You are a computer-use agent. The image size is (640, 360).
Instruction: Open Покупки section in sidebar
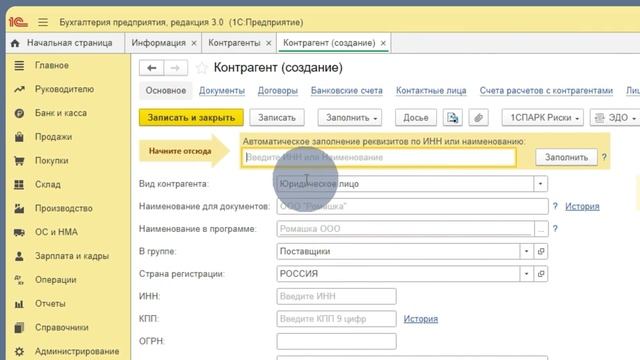click(x=51, y=161)
